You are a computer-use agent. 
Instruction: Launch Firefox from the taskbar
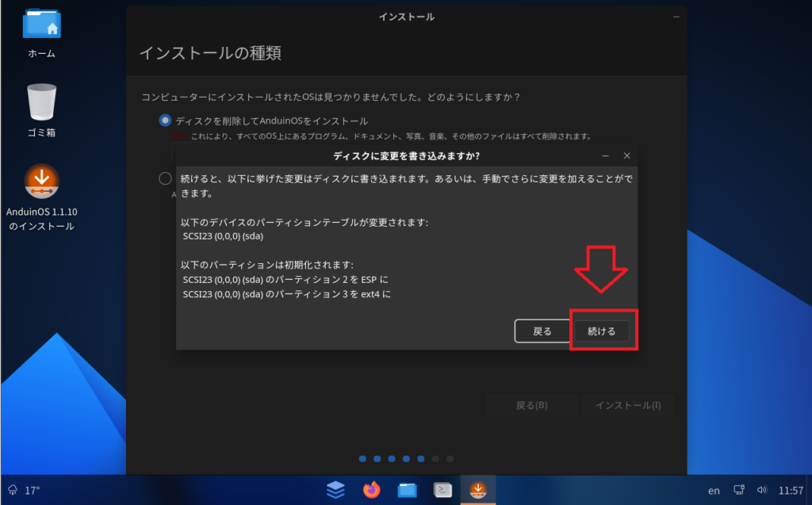(371, 490)
